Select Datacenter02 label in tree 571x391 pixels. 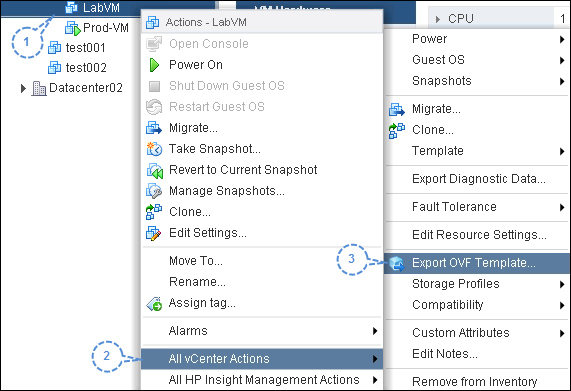tap(86, 88)
